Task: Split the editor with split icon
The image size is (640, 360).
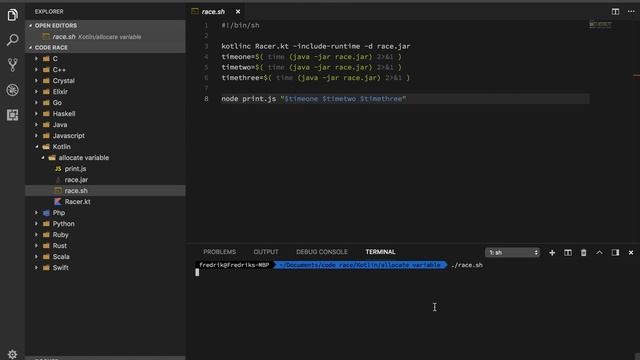Action: pyautogui.click(x=615, y=11)
